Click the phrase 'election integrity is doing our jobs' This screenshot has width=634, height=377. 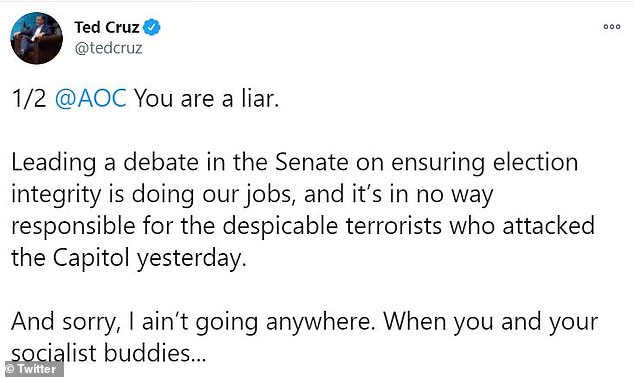(x=294, y=178)
